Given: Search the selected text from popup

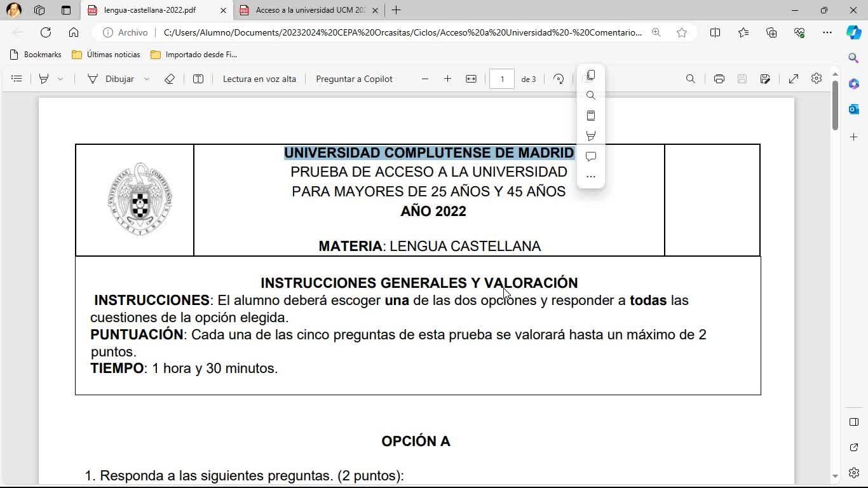Looking at the screenshot, I should (x=591, y=95).
